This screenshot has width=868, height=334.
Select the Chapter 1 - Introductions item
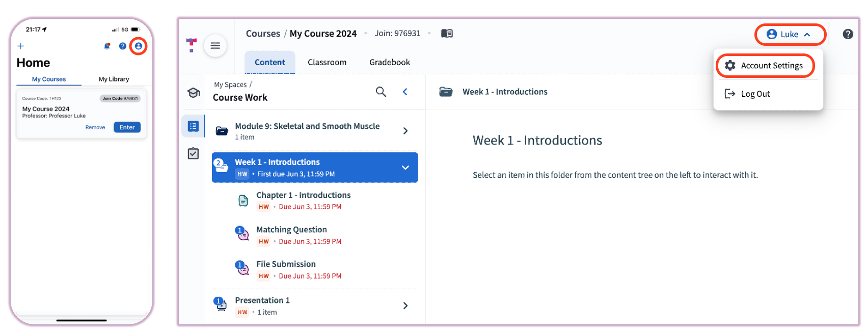click(303, 195)
